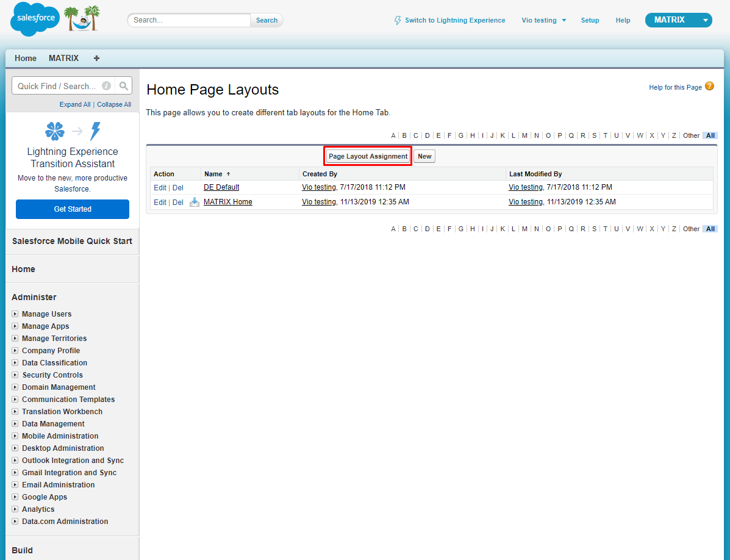Expand Outlook Integration and Sync
Viewport: 730px width, 560px height.
tap(15, 461)
